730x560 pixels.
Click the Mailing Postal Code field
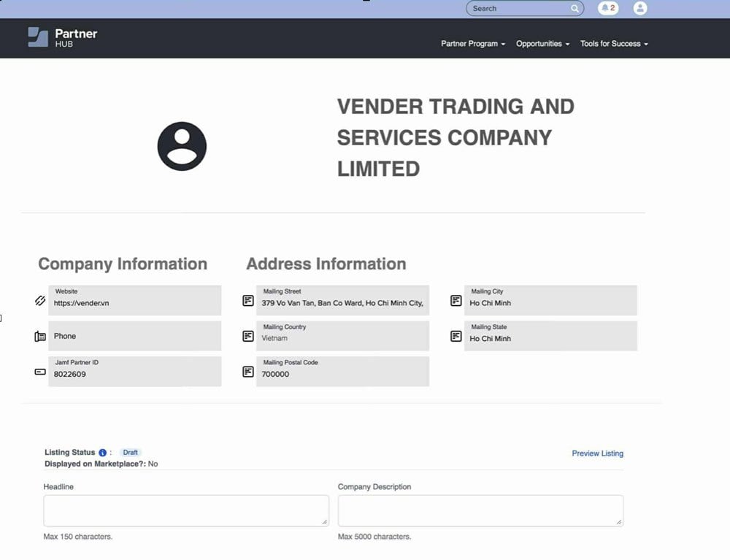coord(342,372)
